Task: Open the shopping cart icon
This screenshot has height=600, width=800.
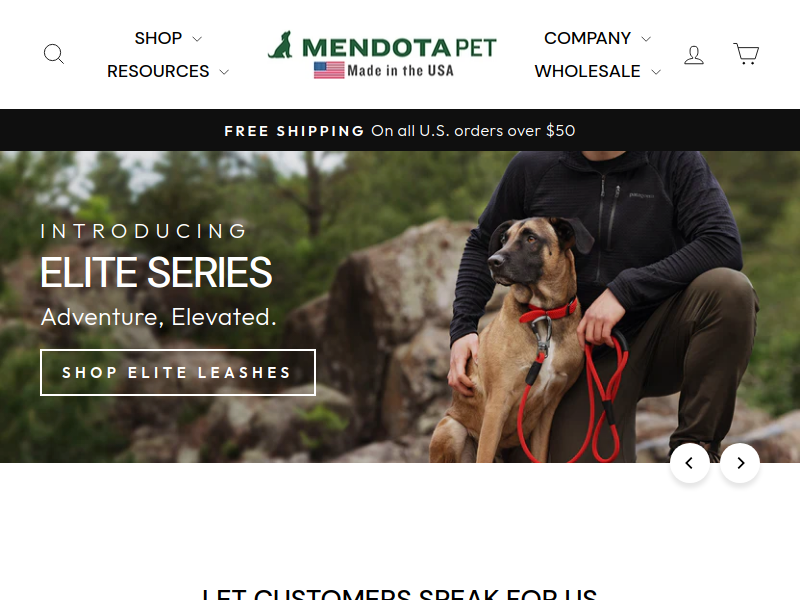Action: pos(746,54)
